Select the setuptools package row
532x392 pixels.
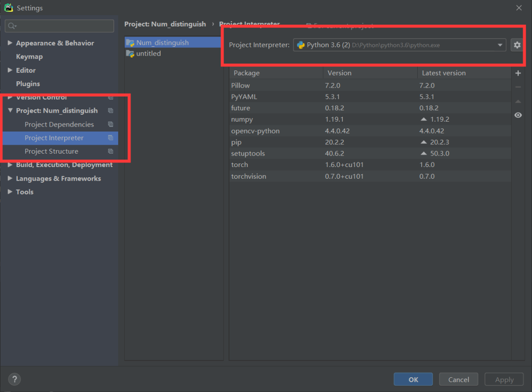pyautogui.click(x=370, y=153)
